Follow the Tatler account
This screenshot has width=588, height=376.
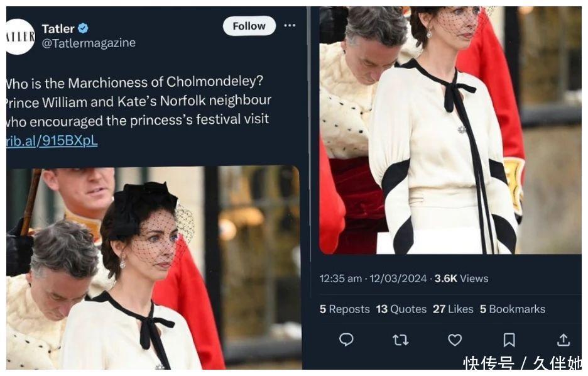(249, 26)
